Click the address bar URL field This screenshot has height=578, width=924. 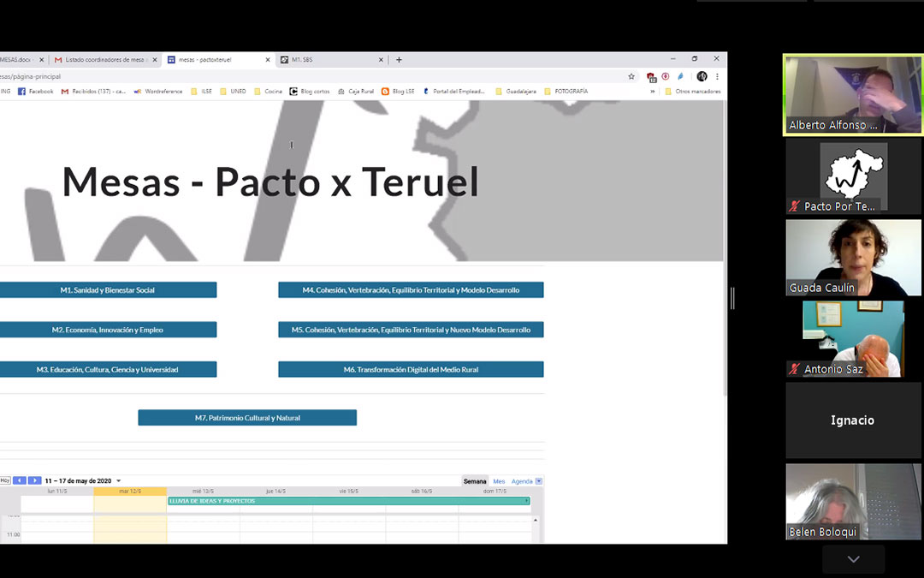312,76
